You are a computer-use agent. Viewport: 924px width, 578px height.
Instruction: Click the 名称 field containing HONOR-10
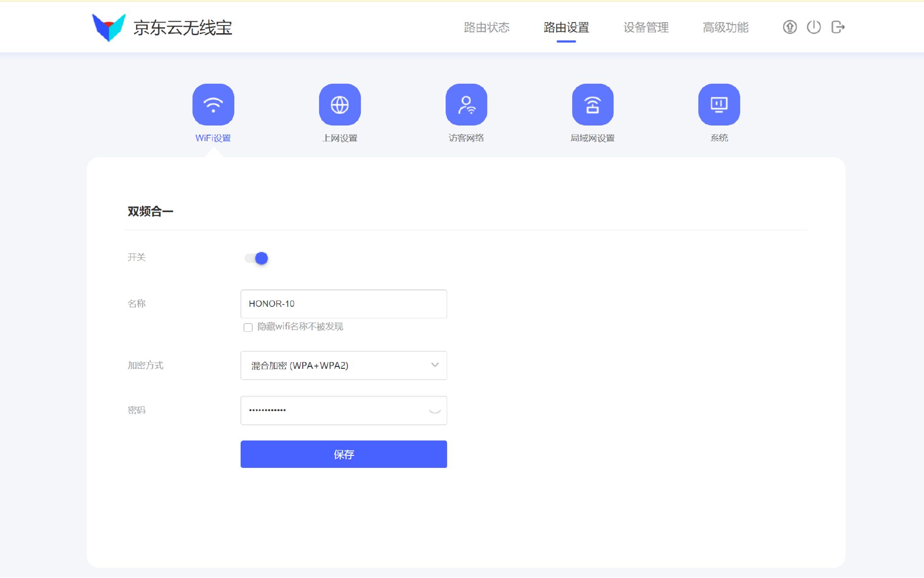click(344, 304)
